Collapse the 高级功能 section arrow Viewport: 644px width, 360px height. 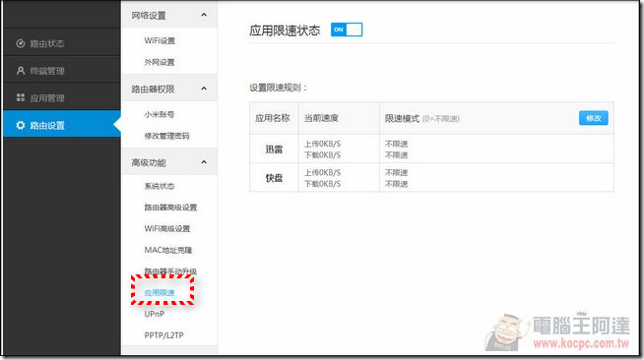[x=204, y=162]
